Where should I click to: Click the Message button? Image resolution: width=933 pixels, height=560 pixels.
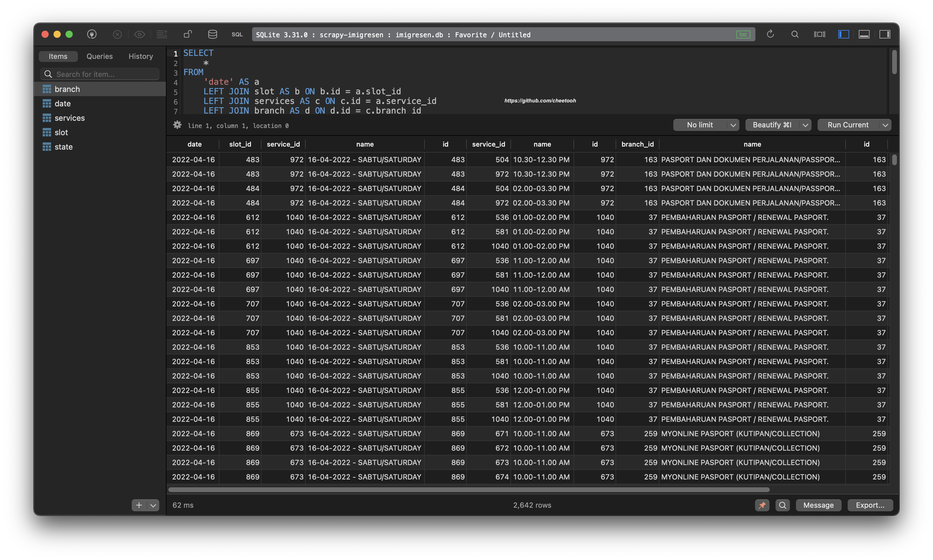click(818, 505)
